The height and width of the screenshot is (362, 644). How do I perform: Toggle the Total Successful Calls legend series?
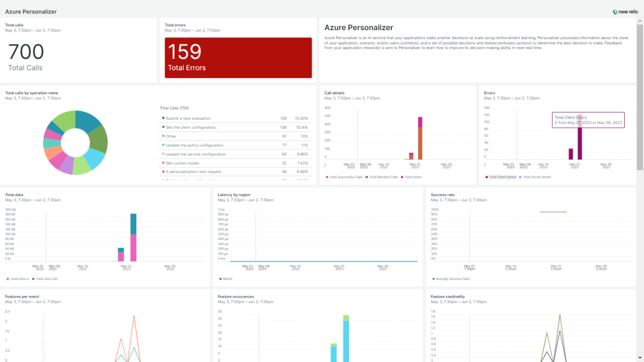[344, 176]
